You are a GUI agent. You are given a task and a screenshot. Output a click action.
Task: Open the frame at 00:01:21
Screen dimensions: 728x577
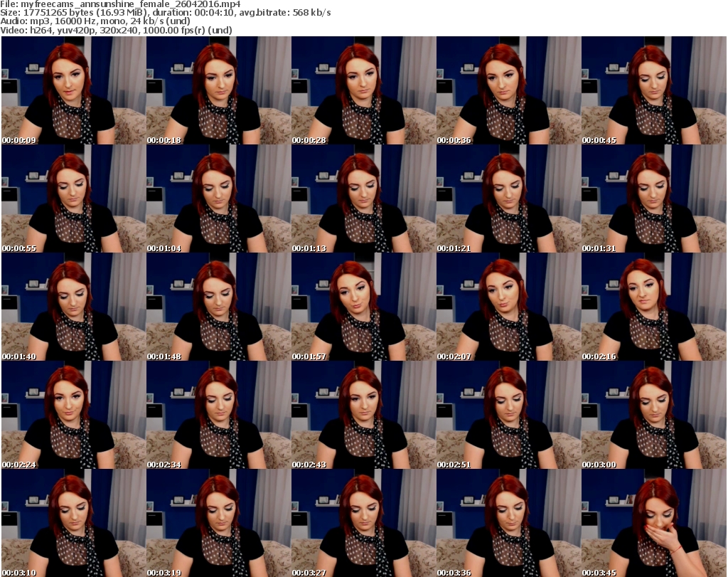(x=508, y=198)
